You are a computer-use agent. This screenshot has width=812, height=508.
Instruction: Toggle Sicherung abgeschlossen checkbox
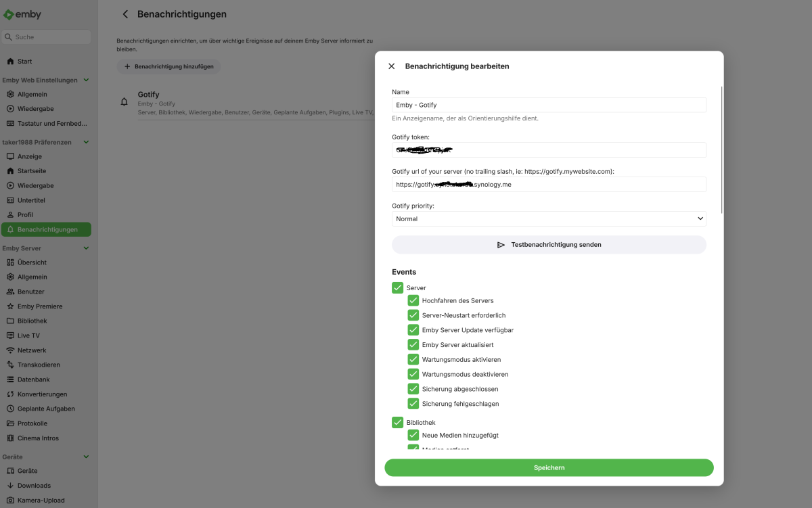pyautogui.click(x=413, y=389)
